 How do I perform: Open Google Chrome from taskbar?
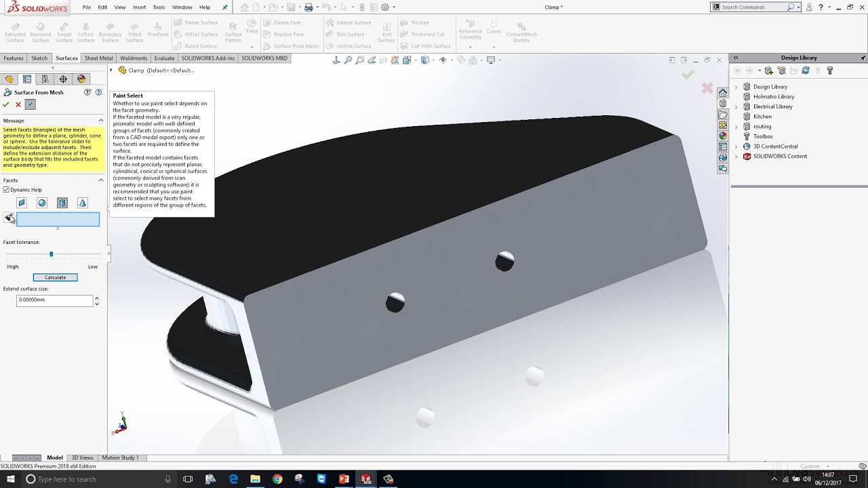pyautogui.click(x=277, y=479)
